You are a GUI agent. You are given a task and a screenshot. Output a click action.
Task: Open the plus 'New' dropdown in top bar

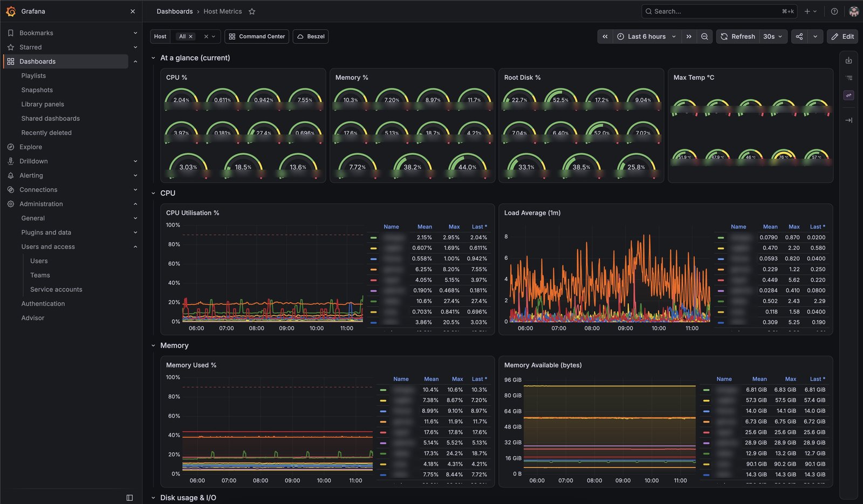pyautogui.click(x=810, y=11)
